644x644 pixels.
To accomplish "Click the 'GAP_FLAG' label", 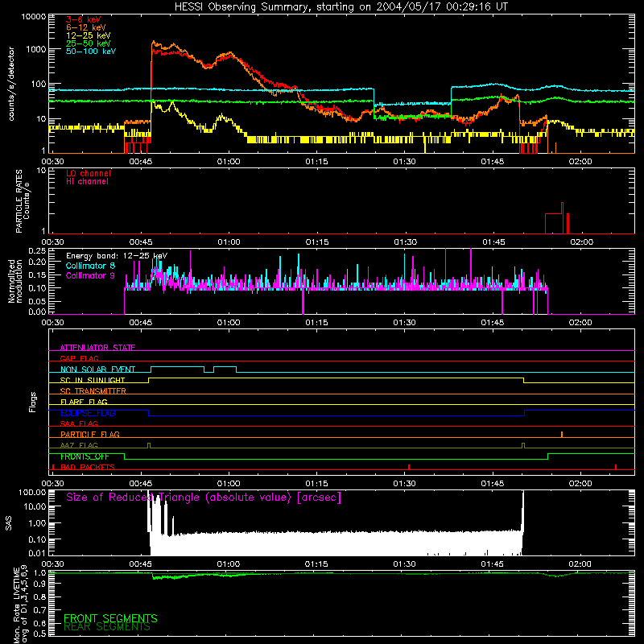I will point(79,358).
